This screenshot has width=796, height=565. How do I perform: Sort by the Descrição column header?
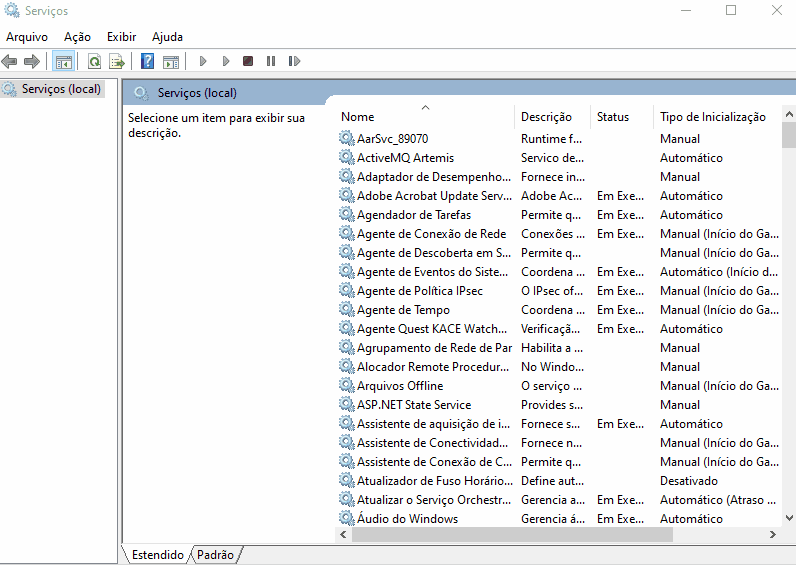pyautogui.click(x=553, y=117)
